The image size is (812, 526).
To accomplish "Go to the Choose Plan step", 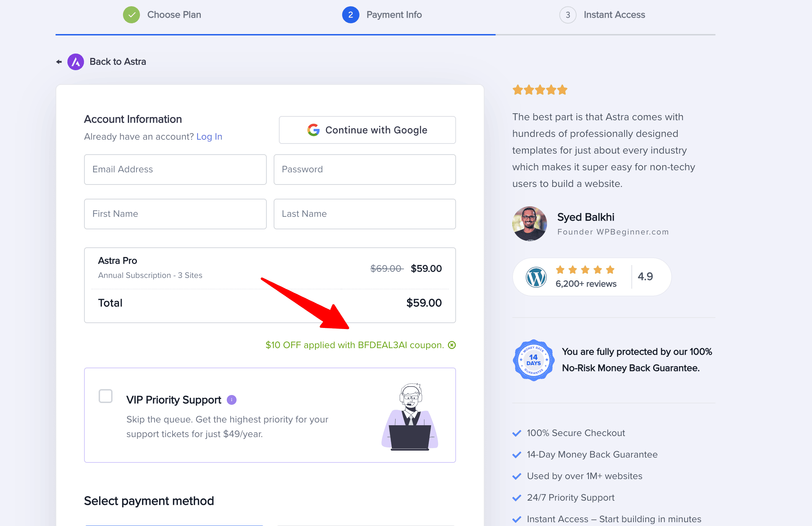I will [174, 15].
